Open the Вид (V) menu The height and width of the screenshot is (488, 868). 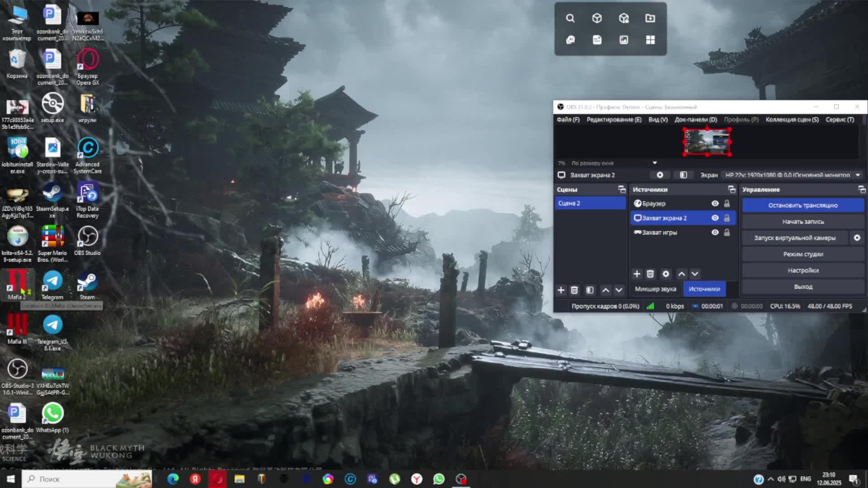click(658, 119)
